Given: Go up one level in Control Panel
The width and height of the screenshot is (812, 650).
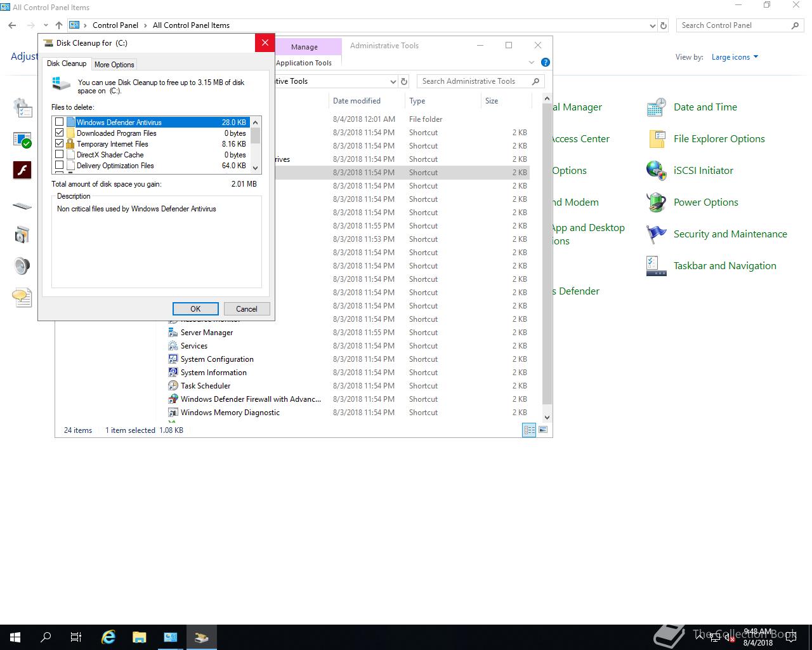Looking at the screenshot, I should [59, 25].
